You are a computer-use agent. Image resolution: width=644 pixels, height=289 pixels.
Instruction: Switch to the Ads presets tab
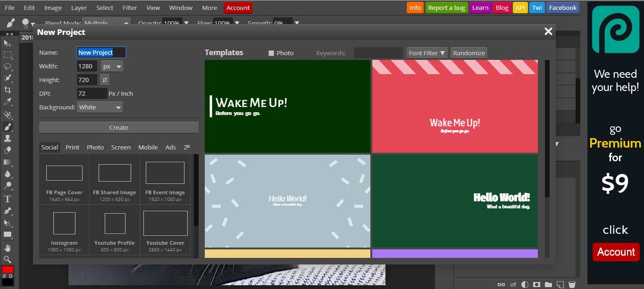click(171, 147)
